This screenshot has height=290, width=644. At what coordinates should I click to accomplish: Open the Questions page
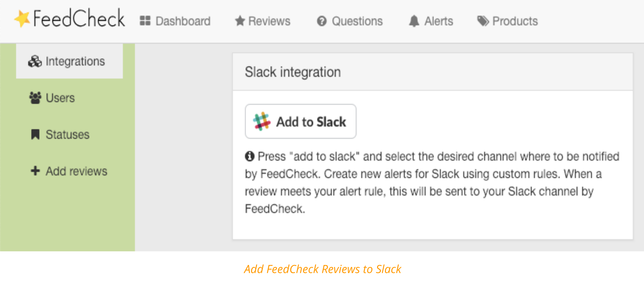(350, 21)
